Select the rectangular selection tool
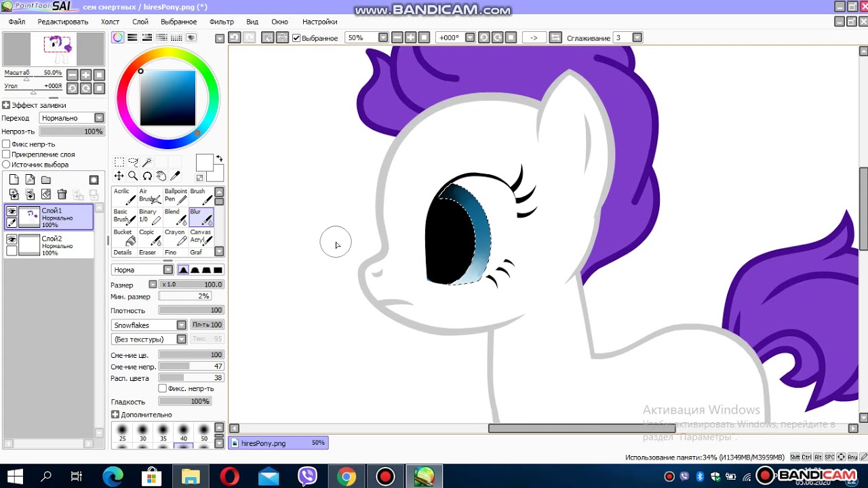868x488 pixels. pos(119,162)
